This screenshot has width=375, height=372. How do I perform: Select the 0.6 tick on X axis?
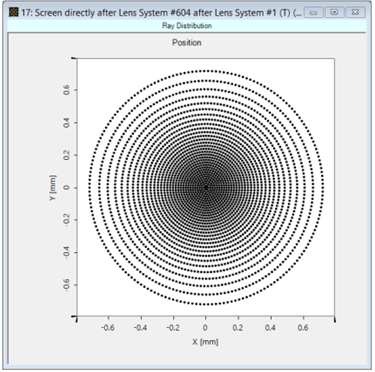pos(303,328)
